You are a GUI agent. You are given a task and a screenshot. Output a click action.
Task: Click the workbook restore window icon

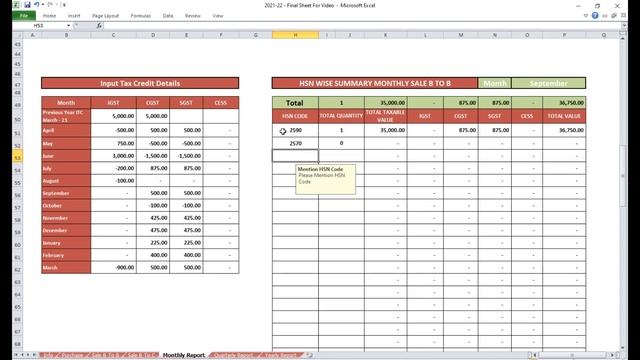(x=614, y=16)
